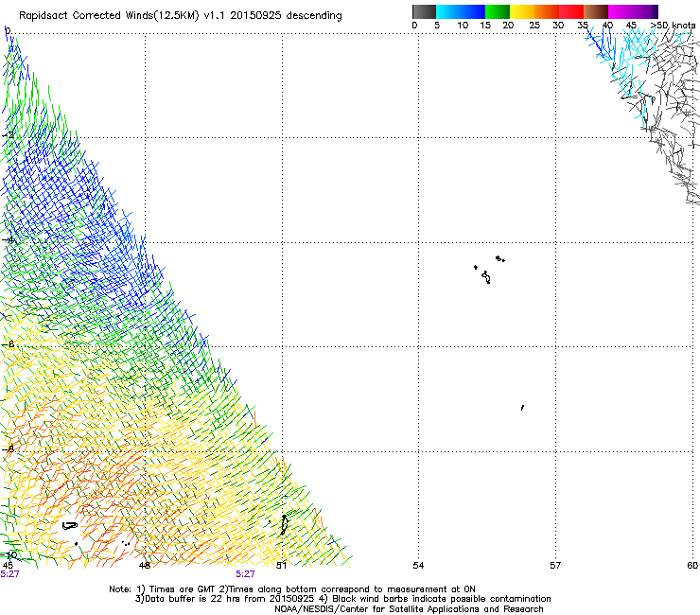Screen dimensions: 700x615
Task: Click the red 30-35 knots legend color
Action: [x=571, y=11]
